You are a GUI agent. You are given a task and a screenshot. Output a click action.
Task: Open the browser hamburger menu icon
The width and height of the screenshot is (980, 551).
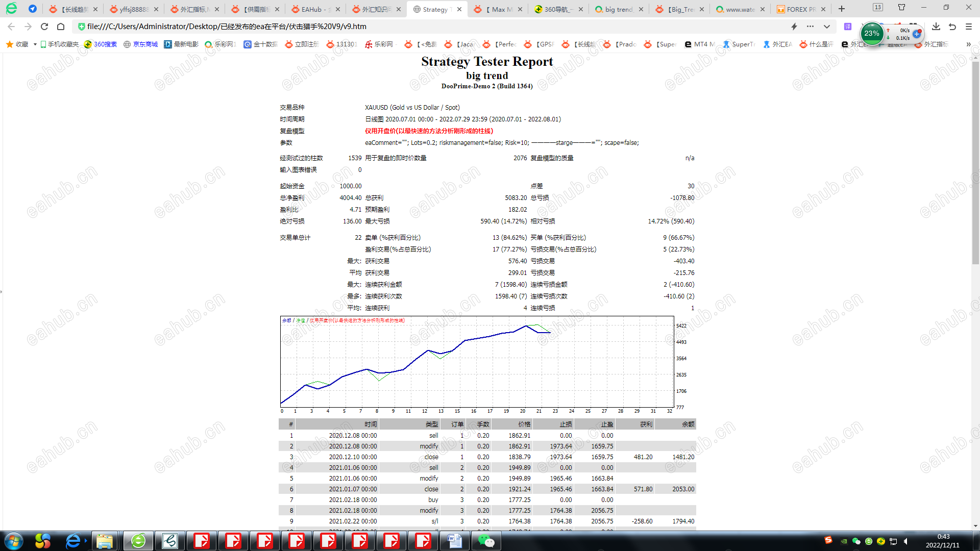pos(969,27)
